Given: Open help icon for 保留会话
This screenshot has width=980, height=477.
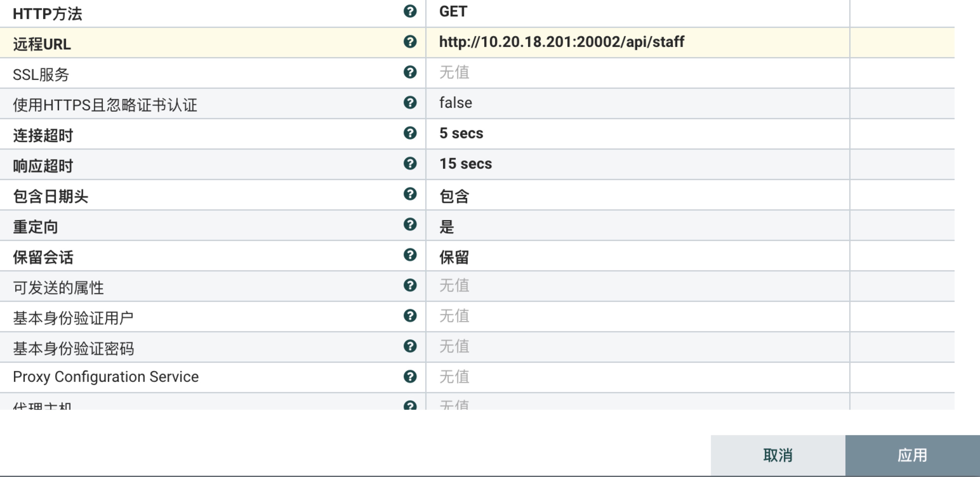Looking at the screenshot, I should pyautogui.click(x=410, y=255).
